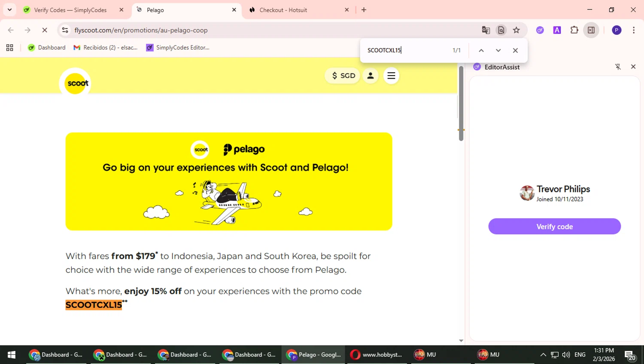644x364 pixels.
Task: Open the apps grid shortcut in bookmarks bar
Action: pyautogui.click(x=10, y=48)
